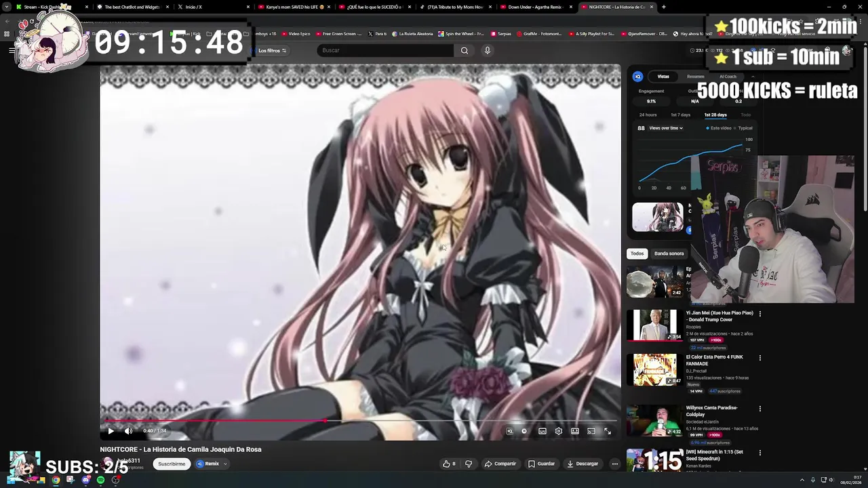Screen dimensions: 868x488
Task: Choose the 1st 28 days time range
Action: click(715, 115)
